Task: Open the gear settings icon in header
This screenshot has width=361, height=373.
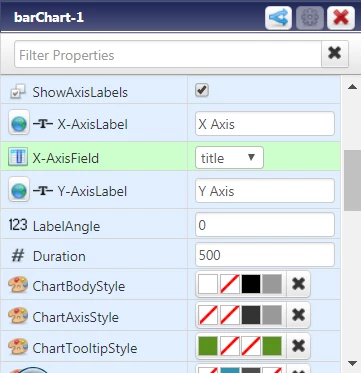Action: pyautogui.click(x=310, y=17)
